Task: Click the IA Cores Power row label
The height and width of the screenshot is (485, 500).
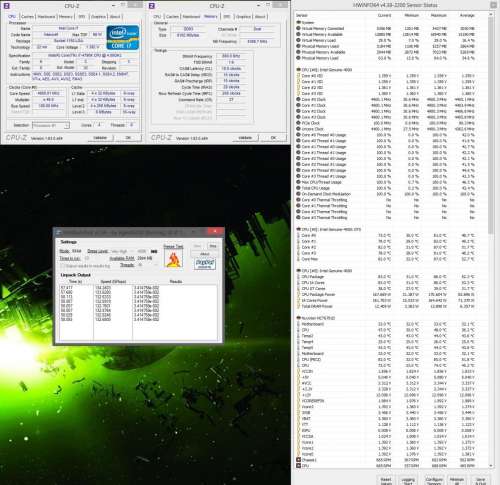Action: (x=315, y=300)
